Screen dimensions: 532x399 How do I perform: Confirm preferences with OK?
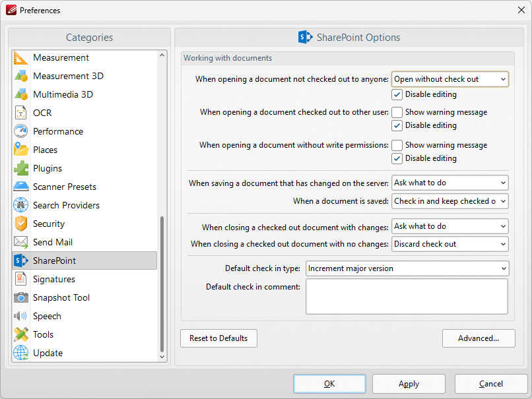(x=329, y=384)
